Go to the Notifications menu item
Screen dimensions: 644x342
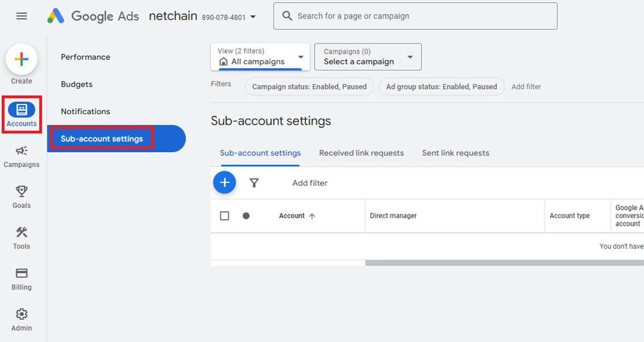[x=85, y=111]
